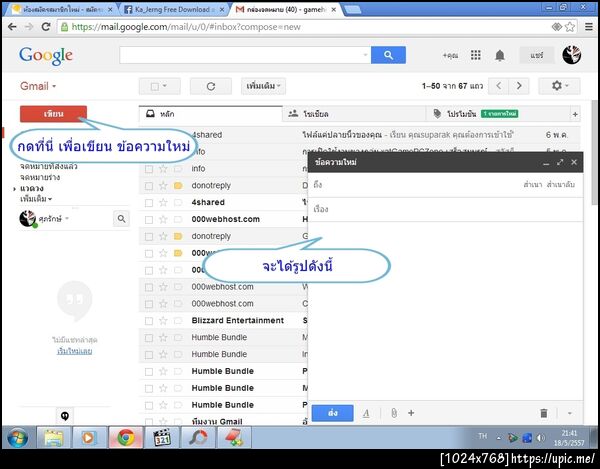Go to the next page of messages
This screenshot has height=469, width=600.
click(x=519, y=86)
